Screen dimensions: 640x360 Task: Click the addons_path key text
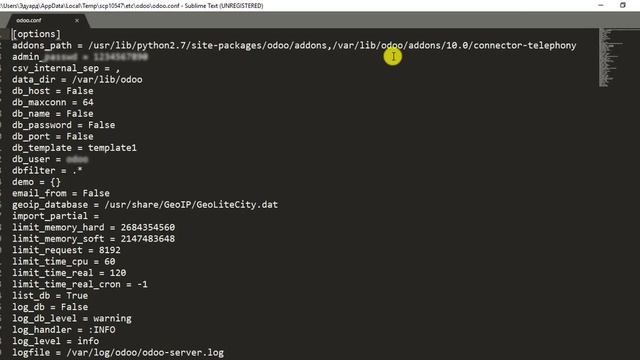[42, 45]
